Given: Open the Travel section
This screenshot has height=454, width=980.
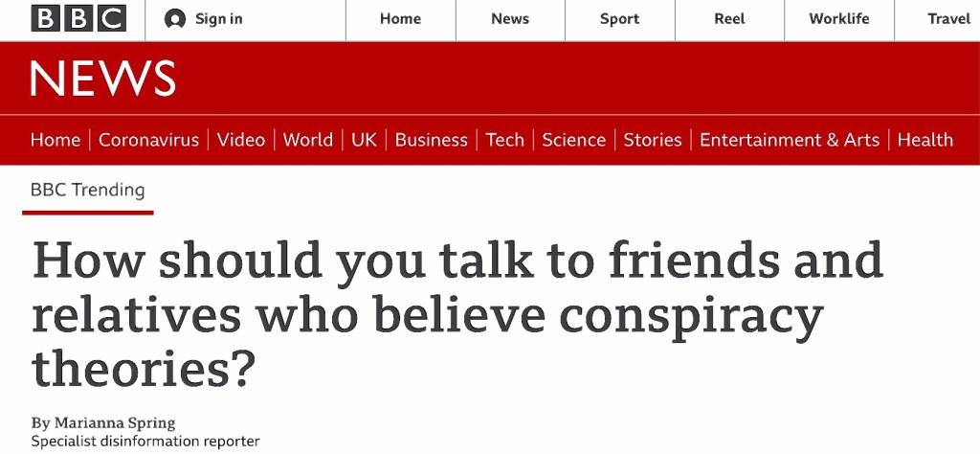Looking at the screenshot, I should coord(948,19).
